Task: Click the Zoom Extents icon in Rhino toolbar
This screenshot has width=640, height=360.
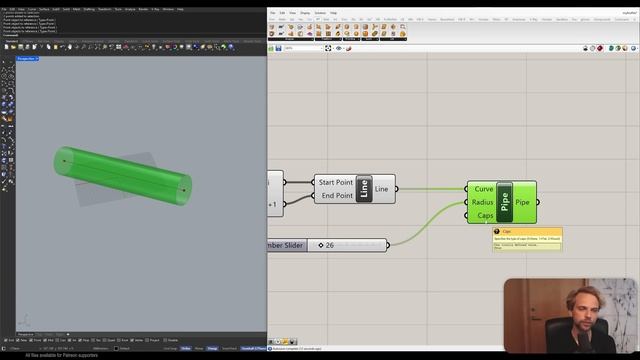Action: click(x=97, y=47)
